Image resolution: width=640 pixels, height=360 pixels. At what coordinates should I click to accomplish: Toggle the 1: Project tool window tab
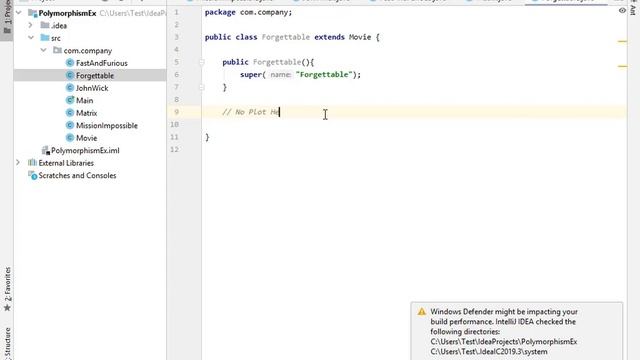7,17
